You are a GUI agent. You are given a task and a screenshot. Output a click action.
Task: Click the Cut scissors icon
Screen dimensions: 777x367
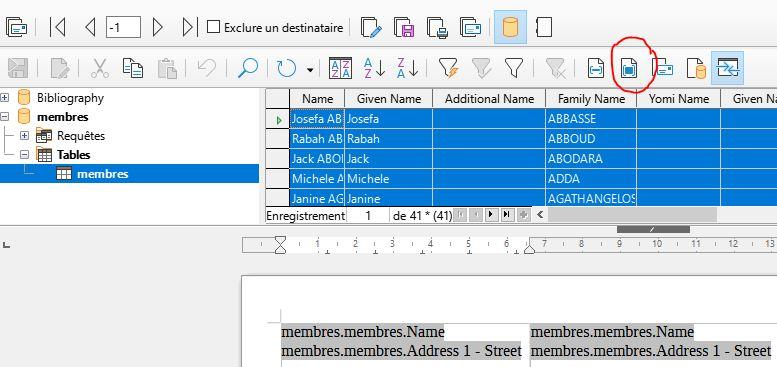(100, 68)
